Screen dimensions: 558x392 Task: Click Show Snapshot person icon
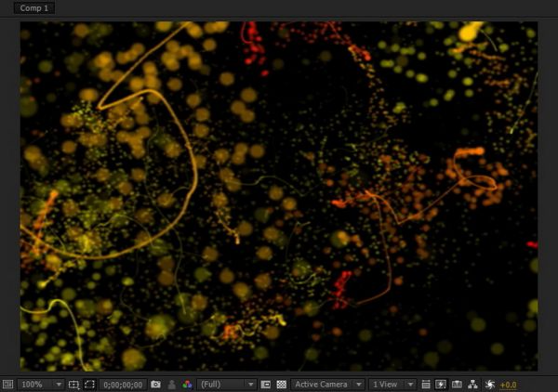point(171,385)
